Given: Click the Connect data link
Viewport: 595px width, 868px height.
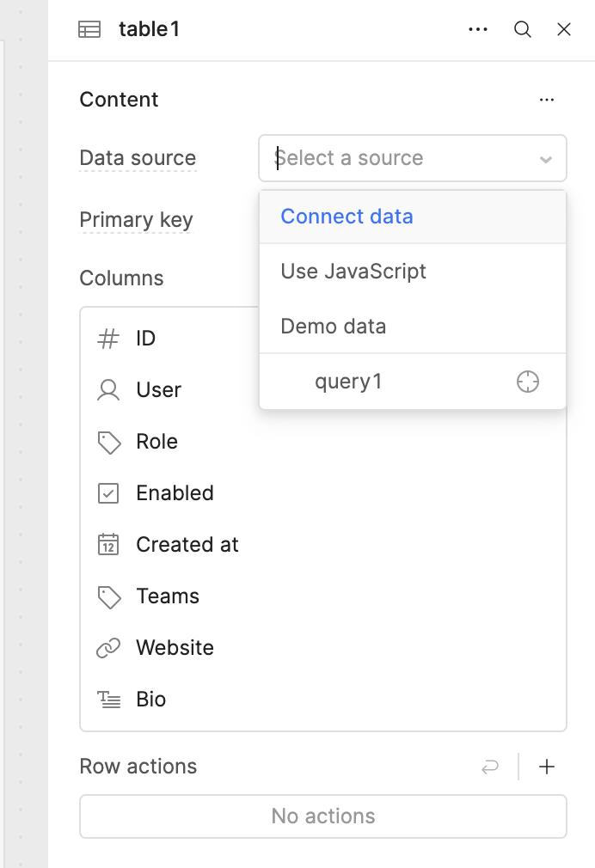Looking at the screenshot, I should (x=347, y=216).
